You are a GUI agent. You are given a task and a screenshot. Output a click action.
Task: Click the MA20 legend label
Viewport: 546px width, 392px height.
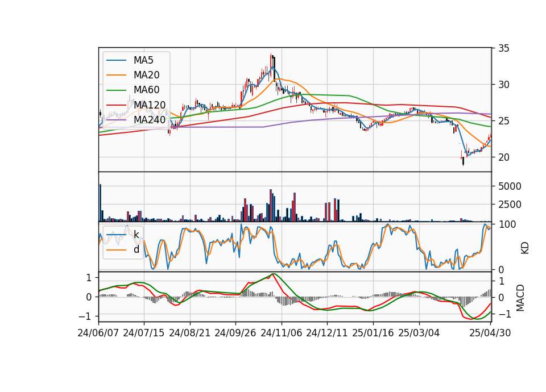146,75
